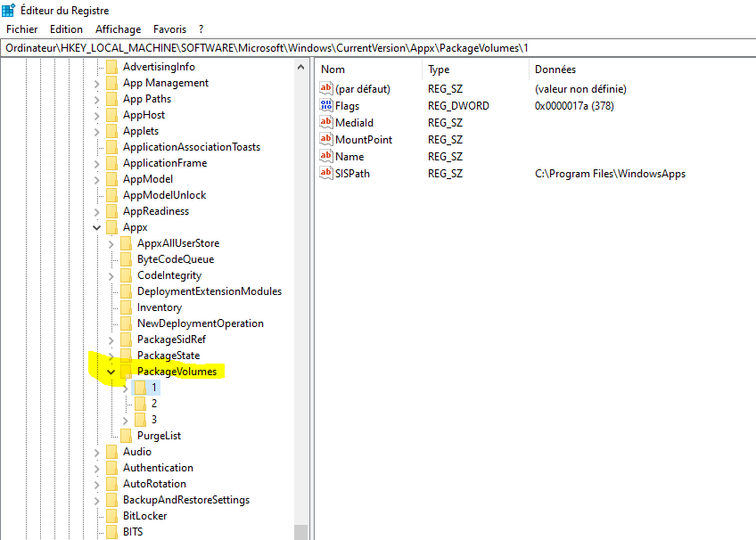Image resolution: width=756 pixels, height=540 pixels.
Task: Click the AppHost folder icon
Action: [111, 115]
